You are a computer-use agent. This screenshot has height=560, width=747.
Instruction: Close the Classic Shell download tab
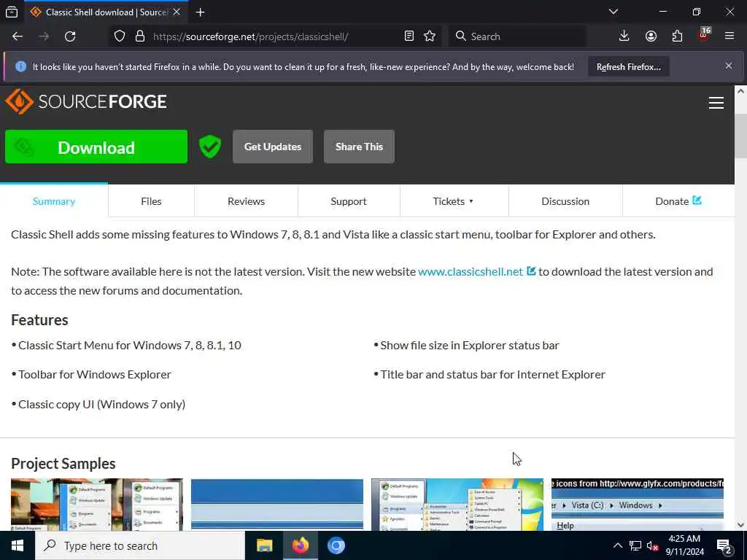coord(177,12)
